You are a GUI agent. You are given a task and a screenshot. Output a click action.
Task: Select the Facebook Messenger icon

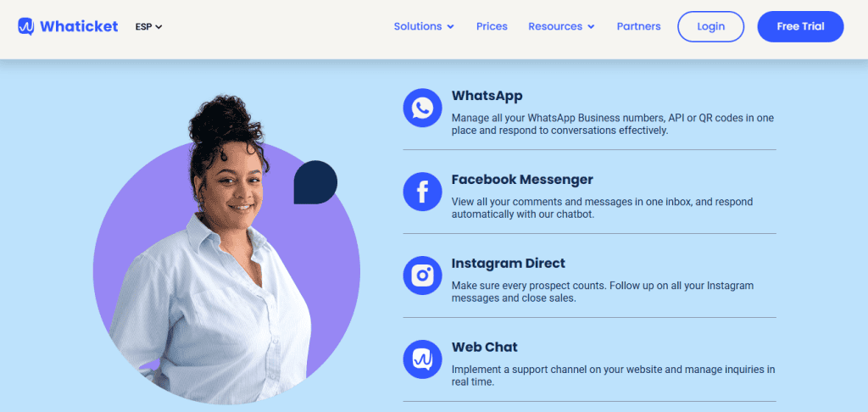click(422, 192)
